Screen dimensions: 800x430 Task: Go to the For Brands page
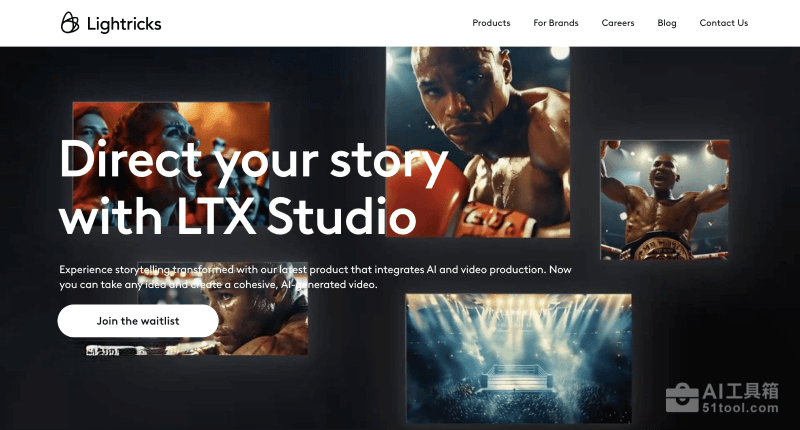point(556,23)
